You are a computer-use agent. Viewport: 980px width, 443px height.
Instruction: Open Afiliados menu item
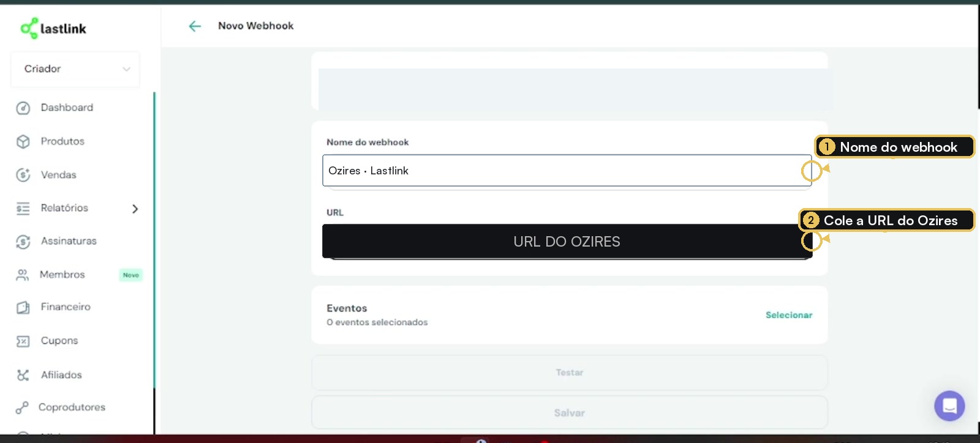pyautogui.click(x=61, y=374)
